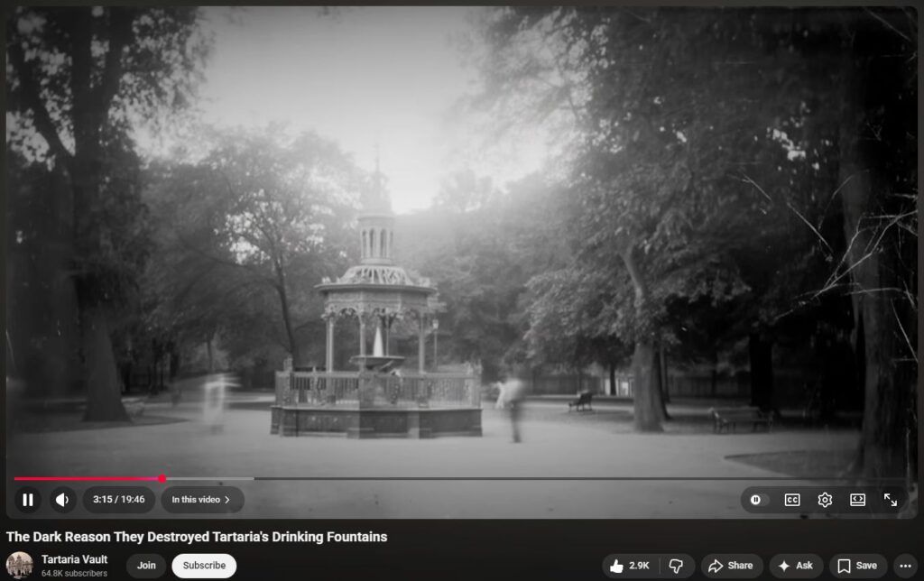924x581 pixels.
Task: Open the Ask AI assistant
Action: (x=795, y=566)
